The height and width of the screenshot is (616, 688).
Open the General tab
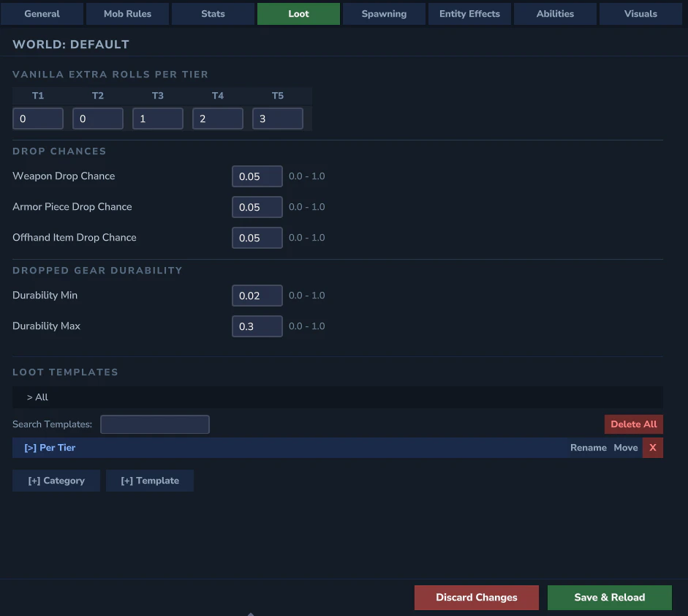[42, 14]
